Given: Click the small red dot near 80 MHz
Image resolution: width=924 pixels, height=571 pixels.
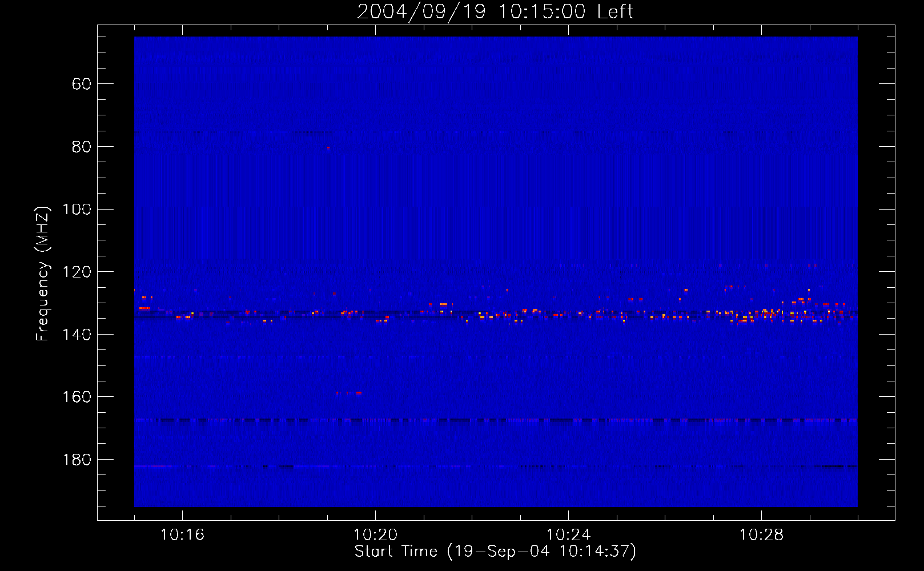Looking at the screenshot, I should tap(328, 147).
